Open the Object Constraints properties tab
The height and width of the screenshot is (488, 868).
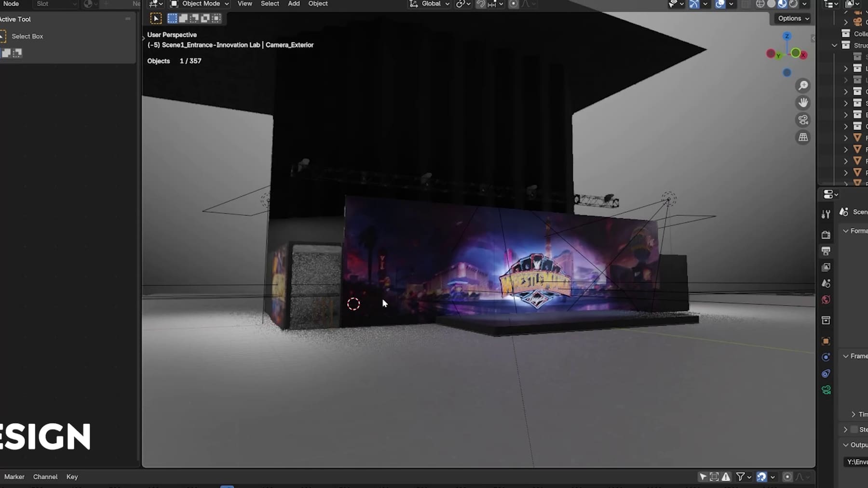pos(826,374)
